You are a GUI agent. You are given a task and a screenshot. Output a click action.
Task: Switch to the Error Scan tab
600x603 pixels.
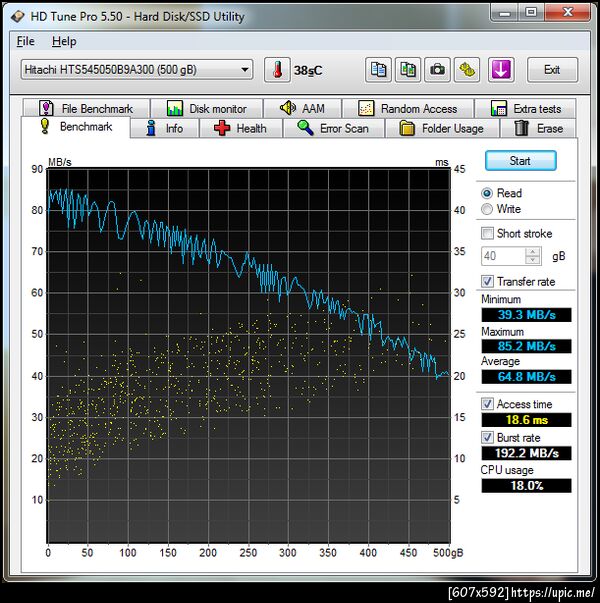(333, 128)
